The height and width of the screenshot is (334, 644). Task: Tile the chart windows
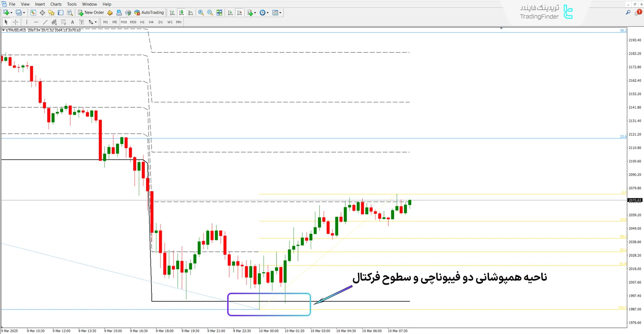[x=219, y=12]
